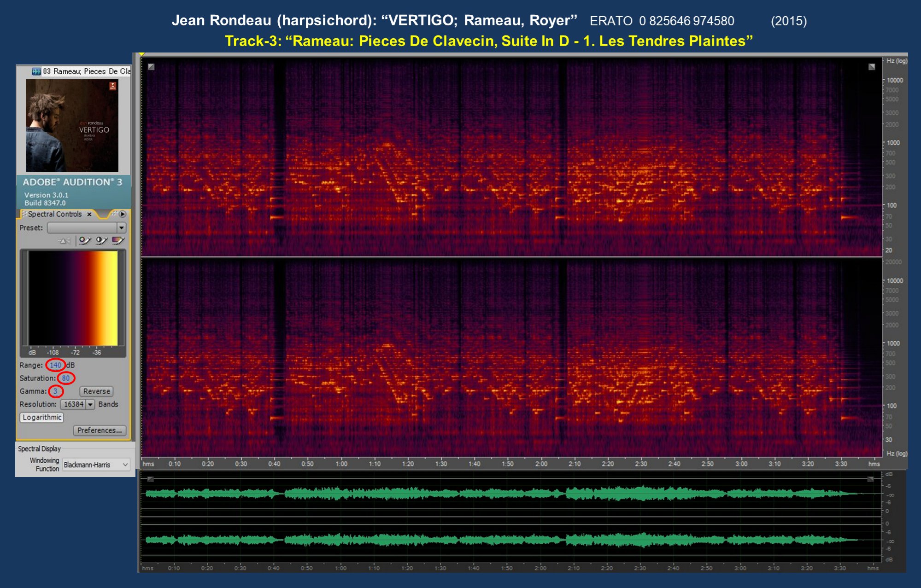Click the Range value 140

point(55,365)
